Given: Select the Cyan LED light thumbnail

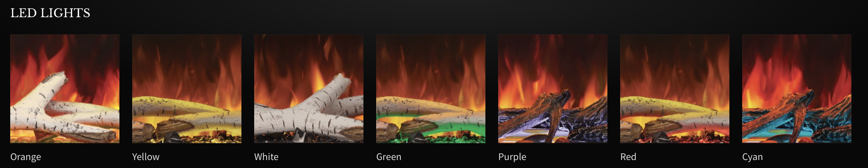Looking at the screenshot, I should pyautogui.click(x=796, y=89).
